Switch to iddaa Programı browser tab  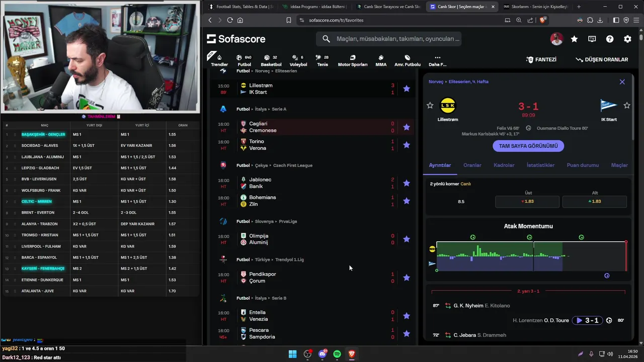(x=314, y=7)
